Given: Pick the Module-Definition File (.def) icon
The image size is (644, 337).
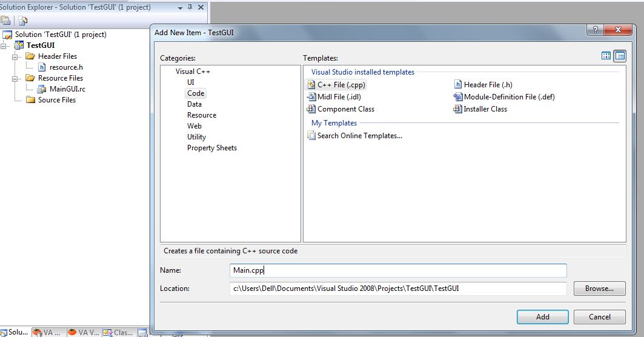Looking at the screenshot, I should click(x=457, y=97).
